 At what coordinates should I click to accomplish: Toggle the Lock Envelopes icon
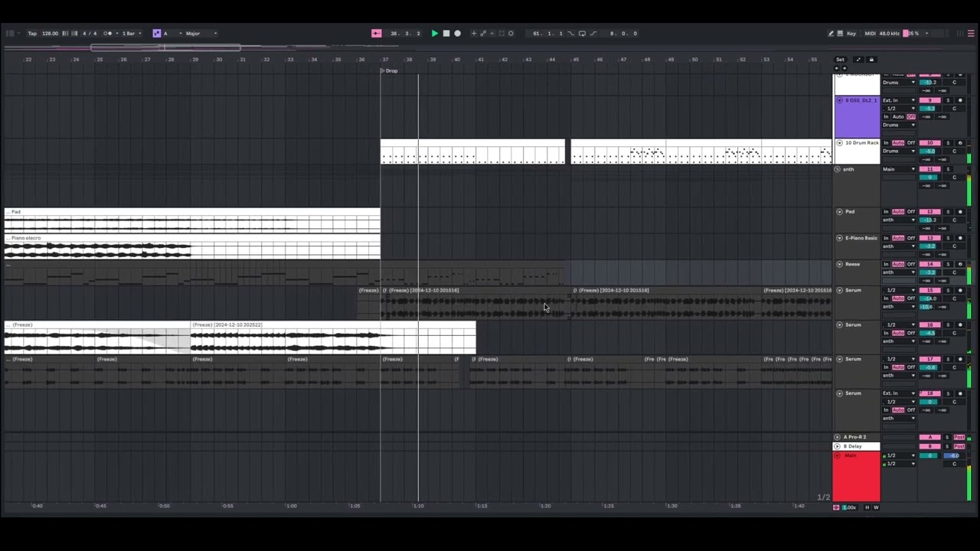pos(871,59)
